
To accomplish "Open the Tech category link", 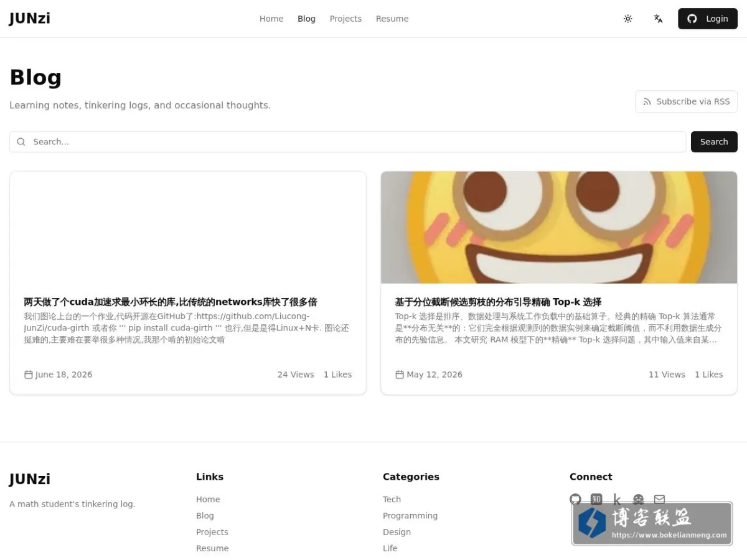I will (x=392, y=499).
